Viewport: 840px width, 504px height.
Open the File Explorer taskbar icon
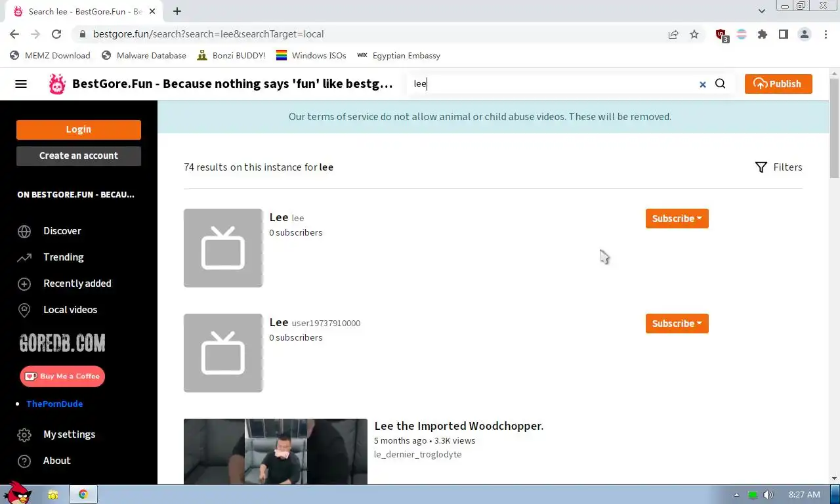(53, 494)
